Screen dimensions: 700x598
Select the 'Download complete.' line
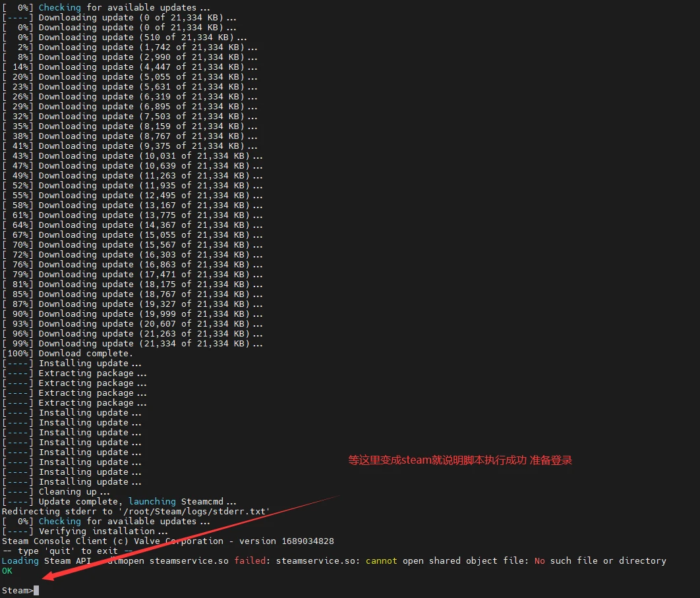click(67, 353)
